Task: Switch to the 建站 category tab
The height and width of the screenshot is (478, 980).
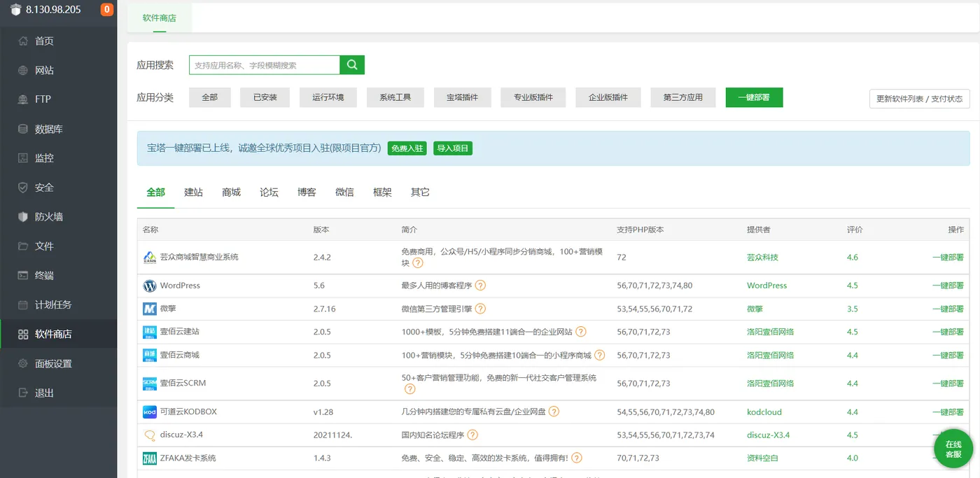Action: (194, 192)
